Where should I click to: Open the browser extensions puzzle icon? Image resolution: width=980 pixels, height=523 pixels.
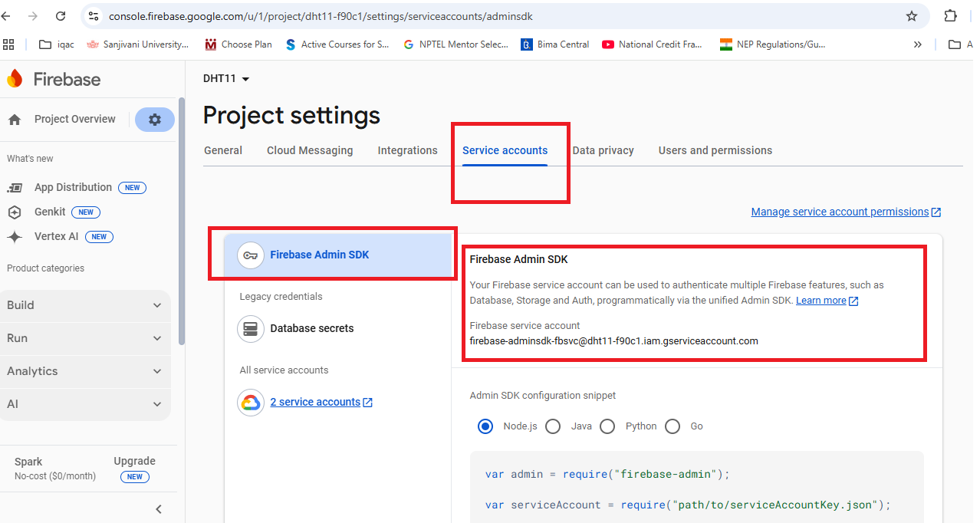coord(951,16)
